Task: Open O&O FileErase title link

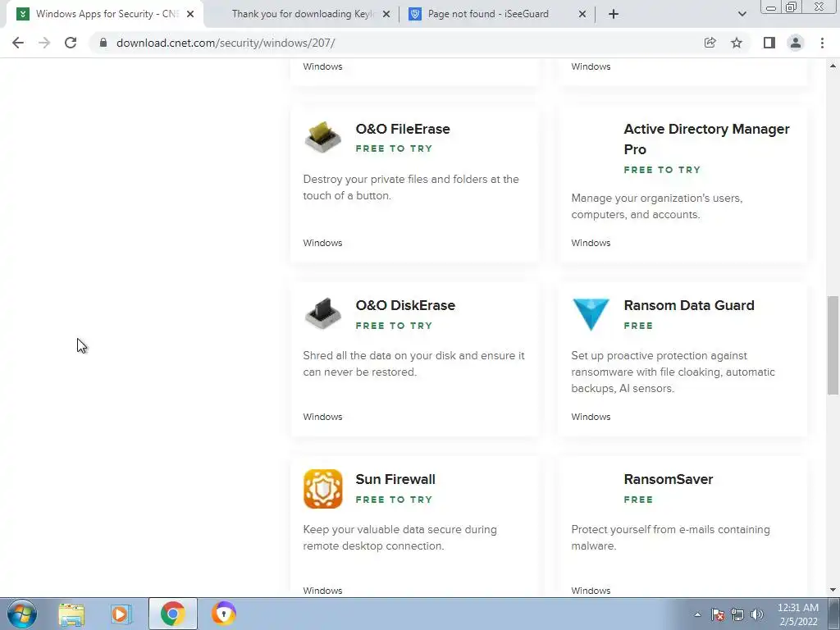Action: (403, 129)
